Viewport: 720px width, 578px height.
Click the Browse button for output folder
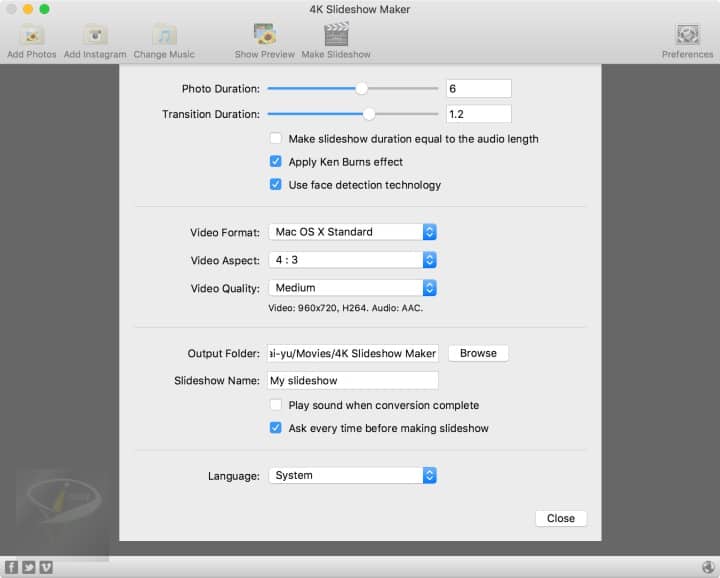tap(478, 353)
